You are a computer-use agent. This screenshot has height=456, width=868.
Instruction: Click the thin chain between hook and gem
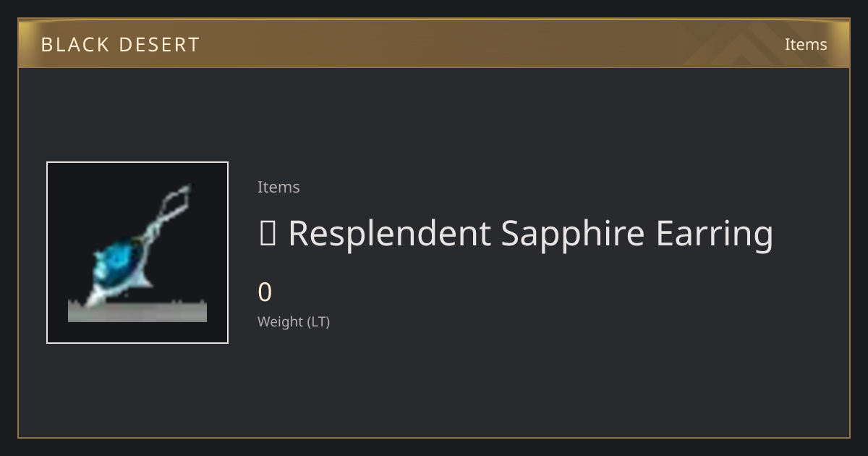[x=153, y=229]
